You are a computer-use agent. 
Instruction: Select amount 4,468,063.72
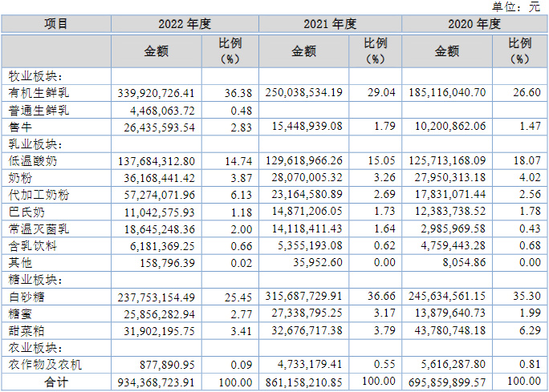tap(162, 111)
